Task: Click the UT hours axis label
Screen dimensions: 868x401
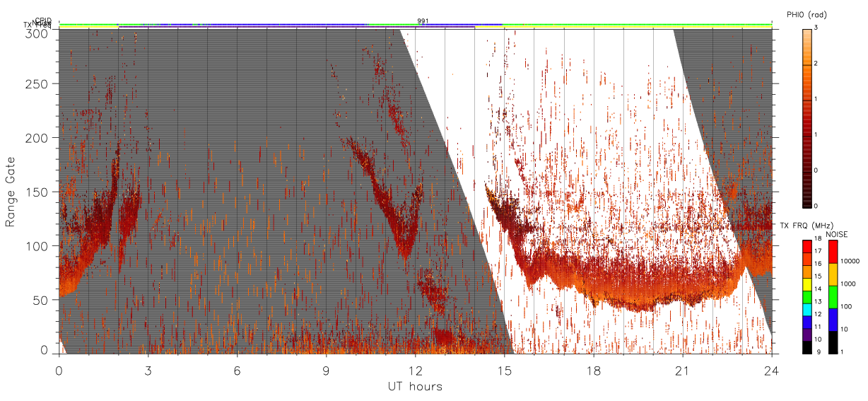Action: tap(415, 387)
